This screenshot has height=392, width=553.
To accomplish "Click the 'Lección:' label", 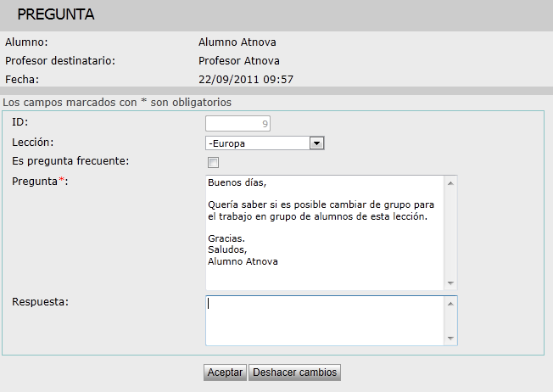I will 33,143.
